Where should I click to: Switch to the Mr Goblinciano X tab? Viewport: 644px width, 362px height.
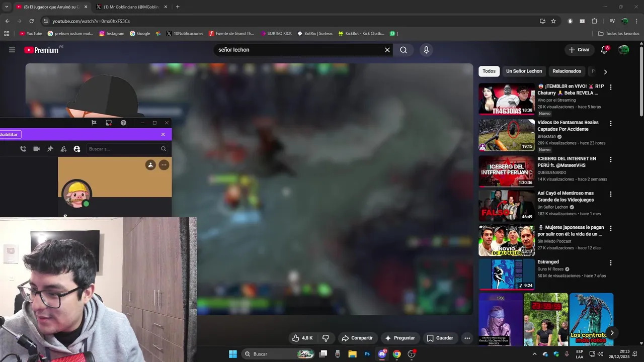coord(132,7)
